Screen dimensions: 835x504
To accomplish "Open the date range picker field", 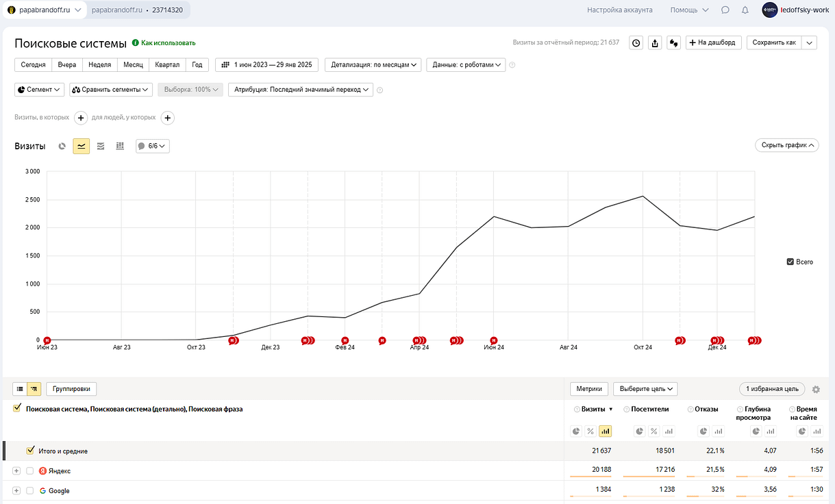I will 266,65.
